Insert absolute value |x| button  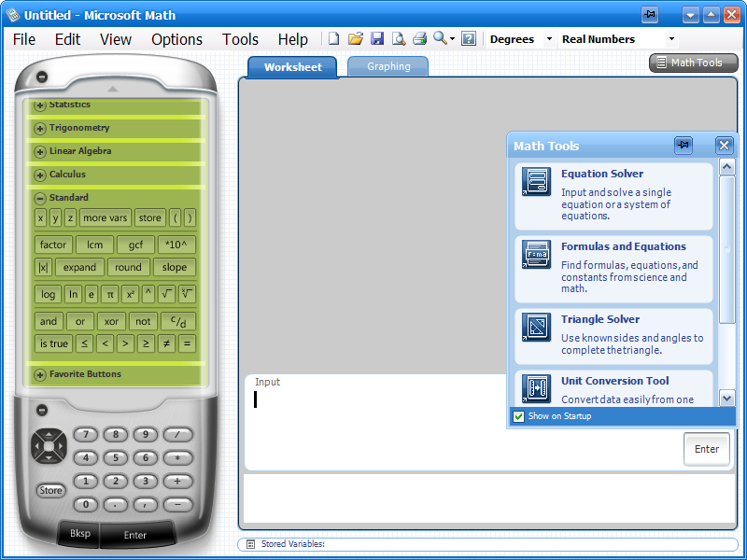pyautogui.click(x=43, y=267)
